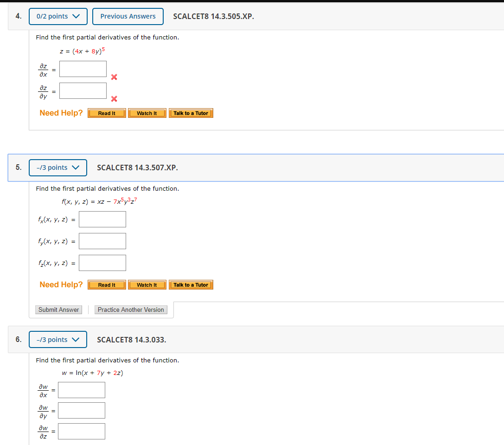
Task: Click Submit Answer for question 5
Action: pos(58,310)
